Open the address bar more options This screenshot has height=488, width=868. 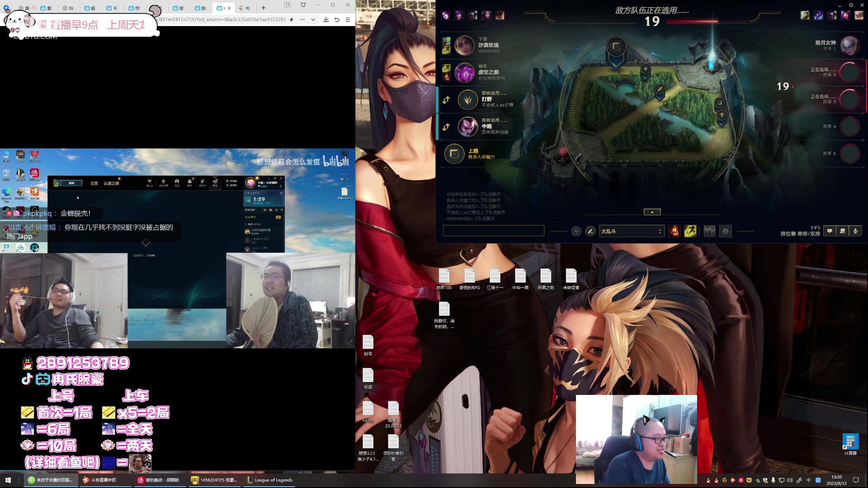tap(302, 19)
